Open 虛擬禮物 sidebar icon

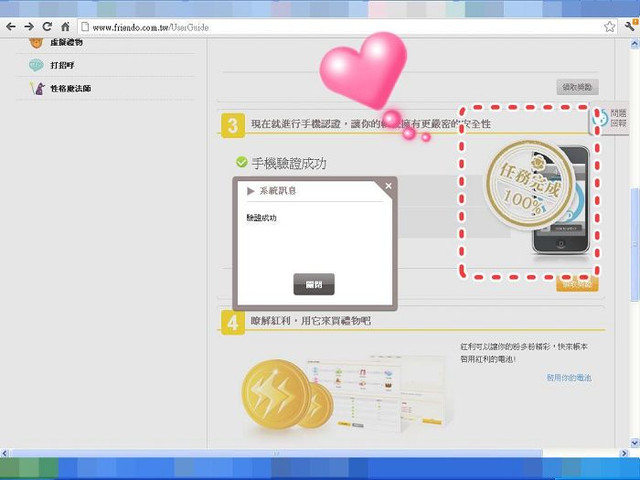[x=36, y=42]
